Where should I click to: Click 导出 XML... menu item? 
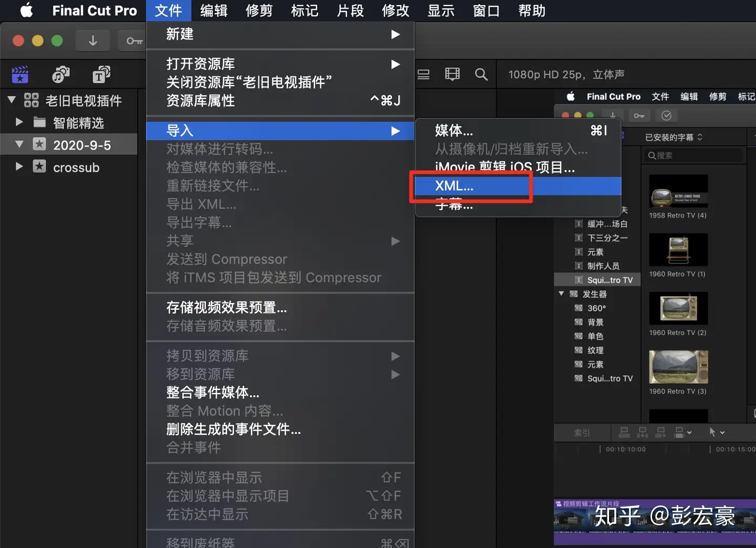tap(280, 204)
